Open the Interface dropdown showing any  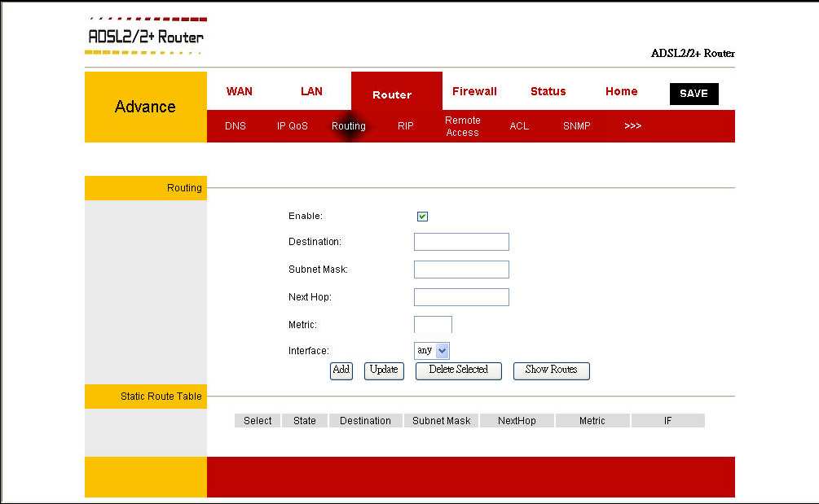coord(432,351)
